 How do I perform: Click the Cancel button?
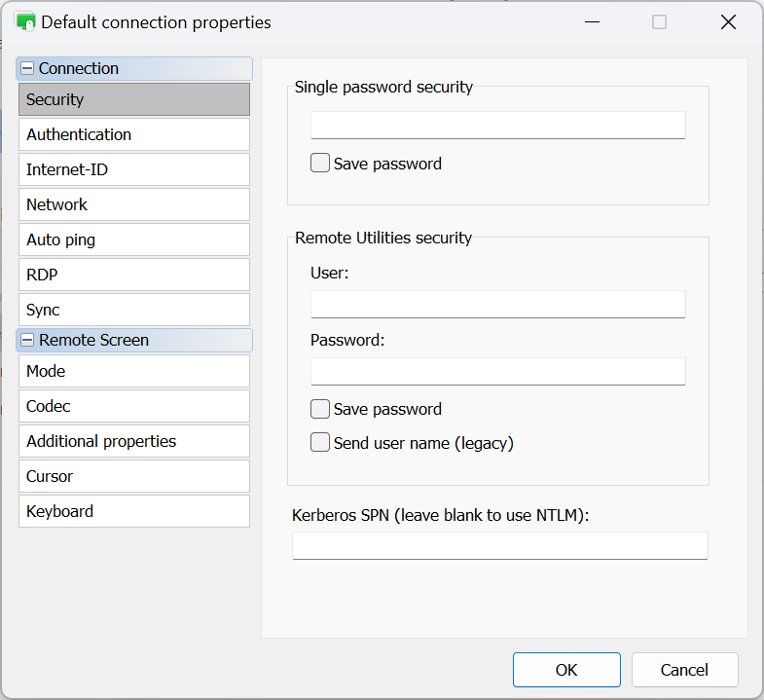(x=684, y=670)
